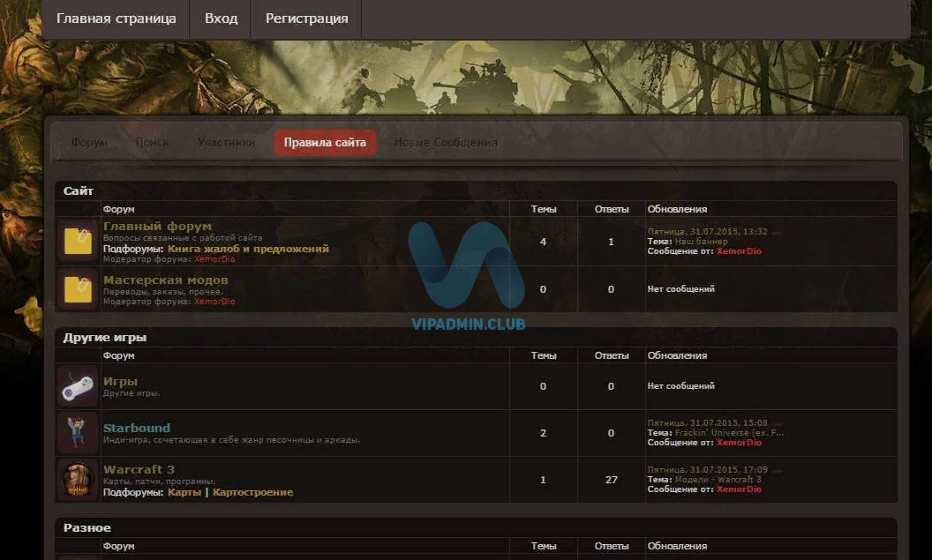Click description Вопросы связанные с работой сайта
Screen dimensions: 932x560
183,238
